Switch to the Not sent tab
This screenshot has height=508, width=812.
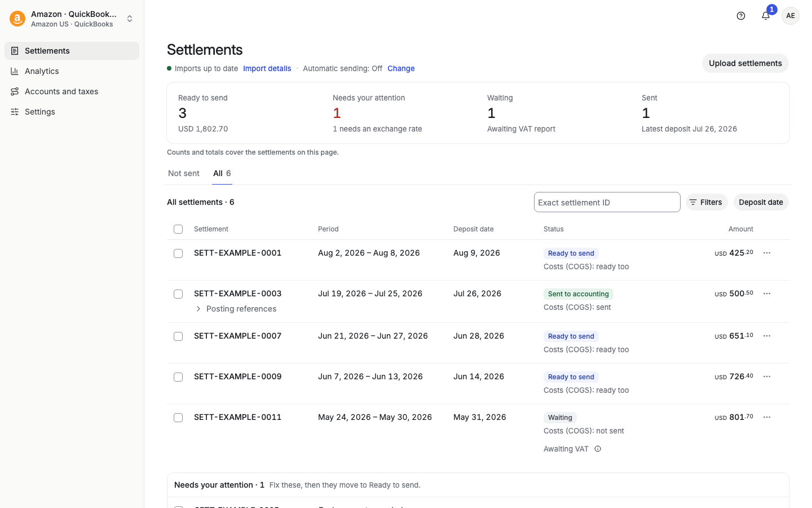coord(184,173)
